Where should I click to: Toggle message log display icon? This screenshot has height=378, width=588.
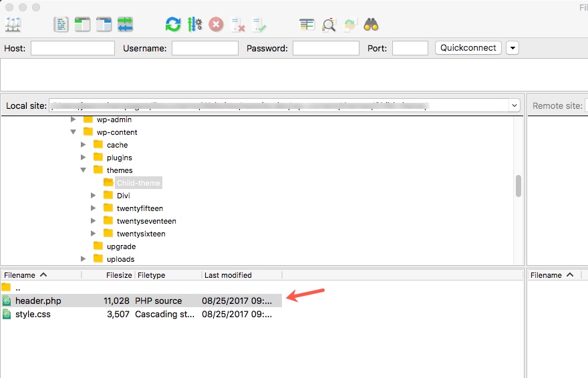pyautogui.click(x=61, y=25)
